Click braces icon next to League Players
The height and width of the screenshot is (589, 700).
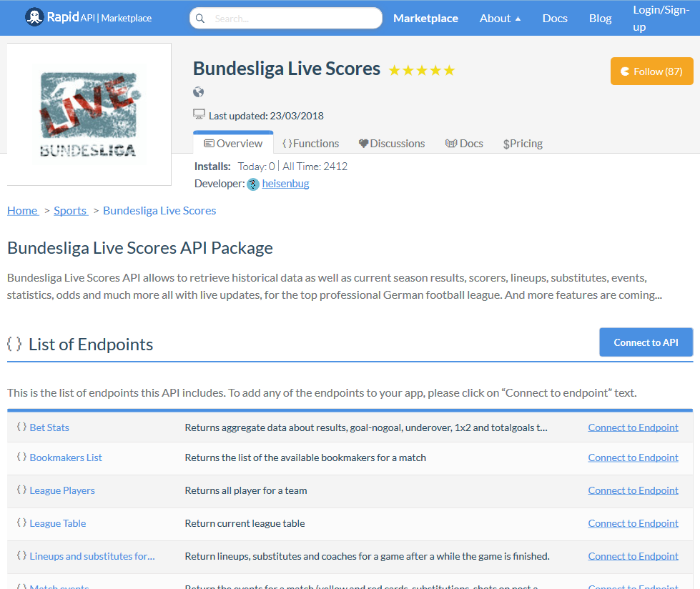pyautogui.click(x=21, y=490)
